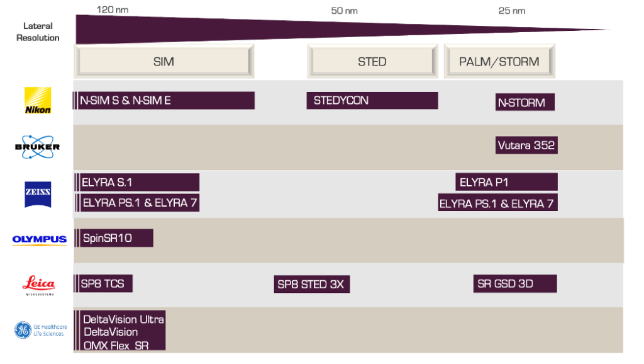
Task: Click the N-SIM S & N-SIM E bar
Action: pos(164,100)
